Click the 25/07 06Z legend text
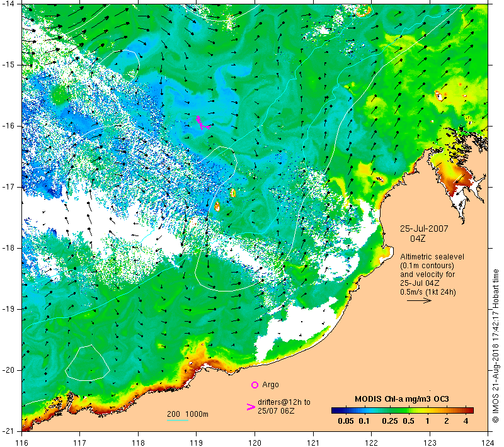Image resolution: width=504 pixels, height=447 pixels. coord(276,411)
